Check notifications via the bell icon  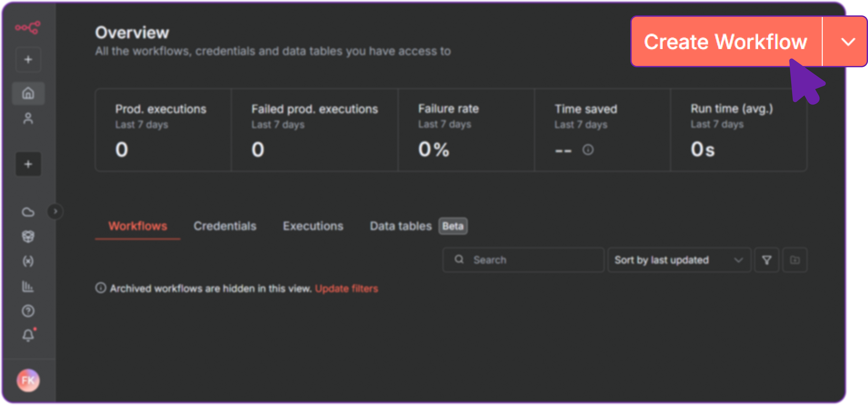click(28, 335)
